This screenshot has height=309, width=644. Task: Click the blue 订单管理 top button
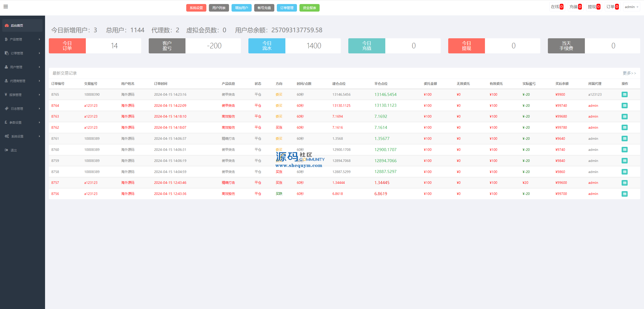coord(287,8)
